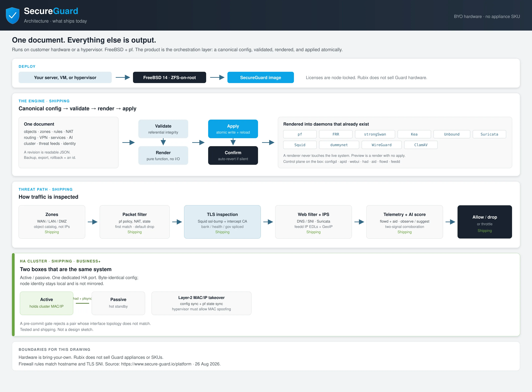Click the SecureGuard shield logo
The width and height of the screenshot is (532, 392).
coord(13,15)
